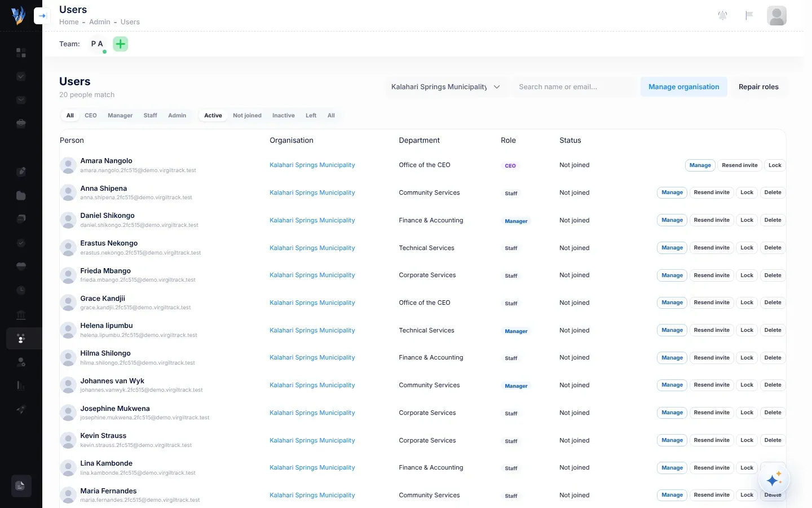Click the Repair roles button
Screen dimensions: 812x508
pyautogui.click(x=758, y=87)
